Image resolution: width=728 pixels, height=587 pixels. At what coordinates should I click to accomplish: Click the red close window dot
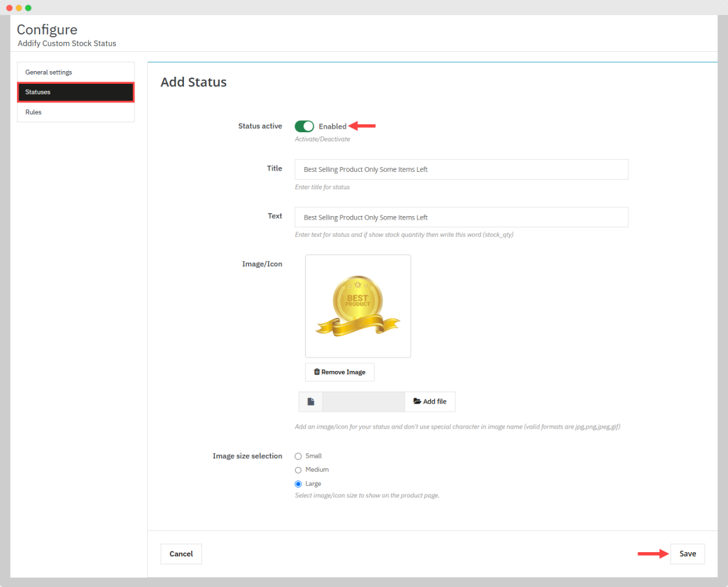pos(9,8)
